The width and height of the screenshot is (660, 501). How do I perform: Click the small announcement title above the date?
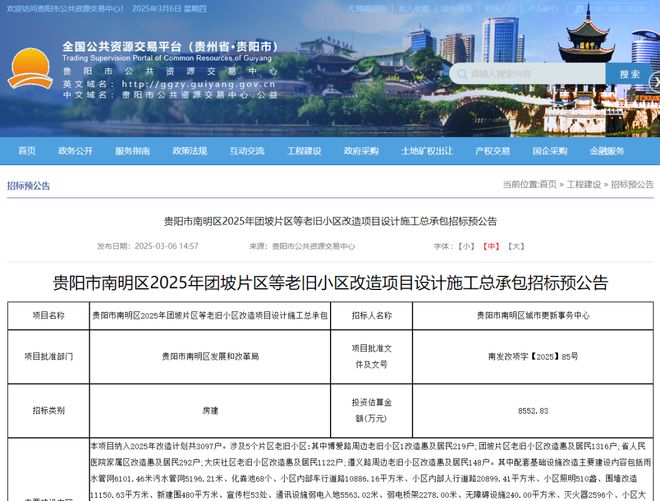point(330,221)
